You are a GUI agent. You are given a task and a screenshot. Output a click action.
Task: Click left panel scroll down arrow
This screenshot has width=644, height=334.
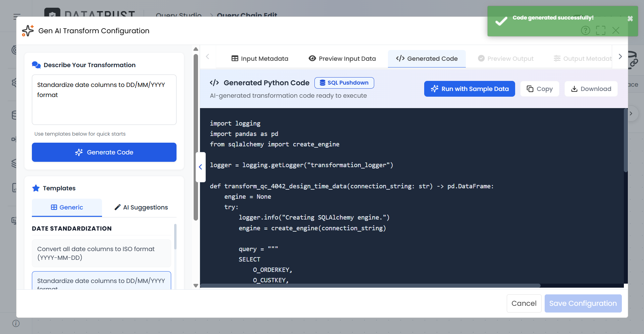[x=196, y=286]
